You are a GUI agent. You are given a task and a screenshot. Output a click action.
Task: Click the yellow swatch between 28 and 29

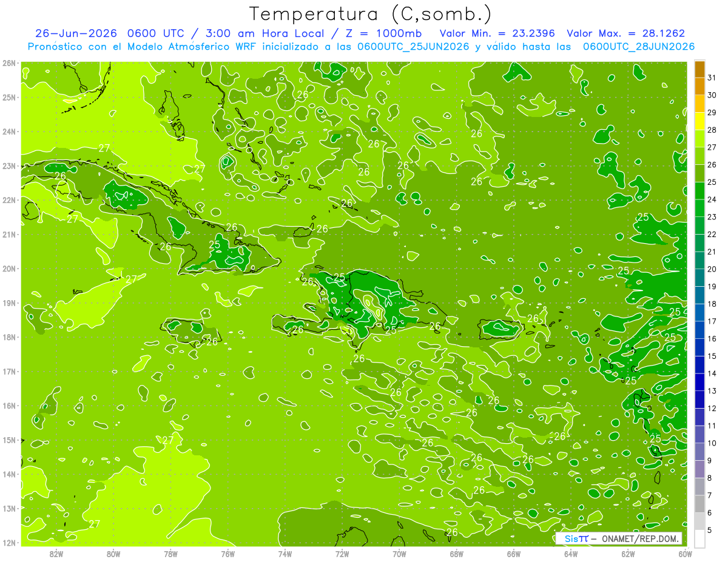[699, 121]
